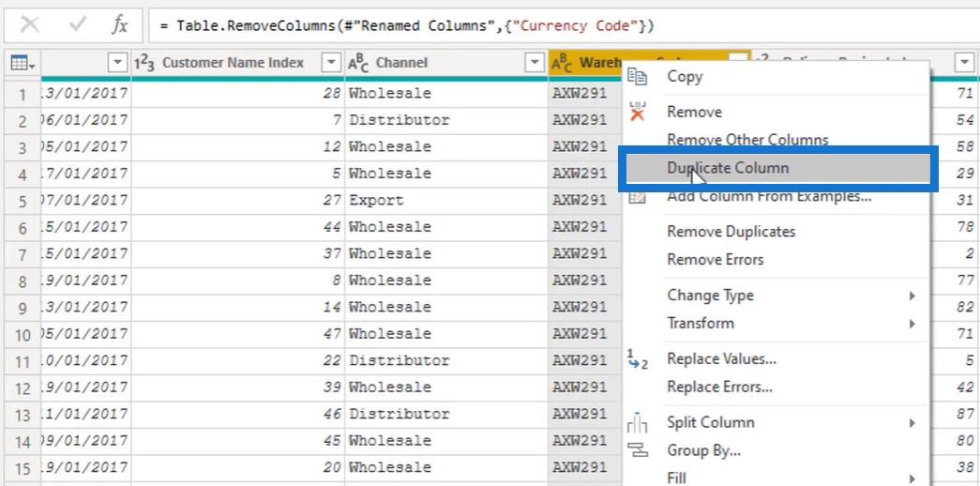
Task: Click date cell in row 5
Action: tap(85, 201)
